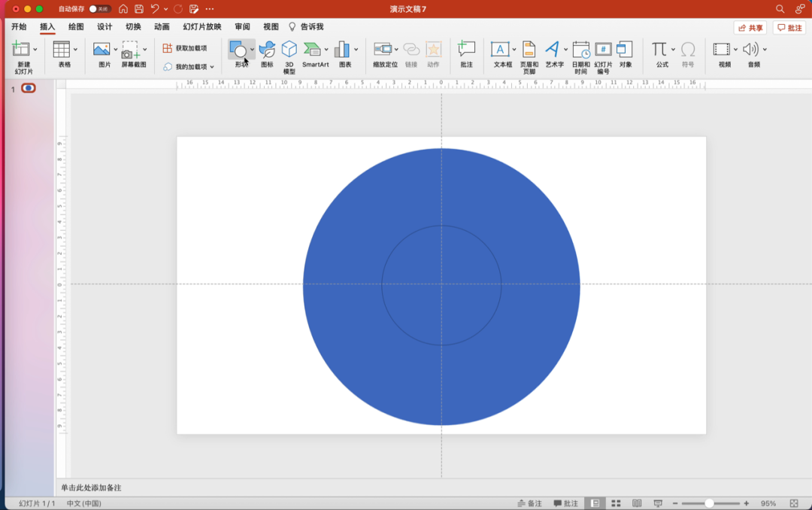
Task: Insert a video (视频)
Action: tap(722, 54)
